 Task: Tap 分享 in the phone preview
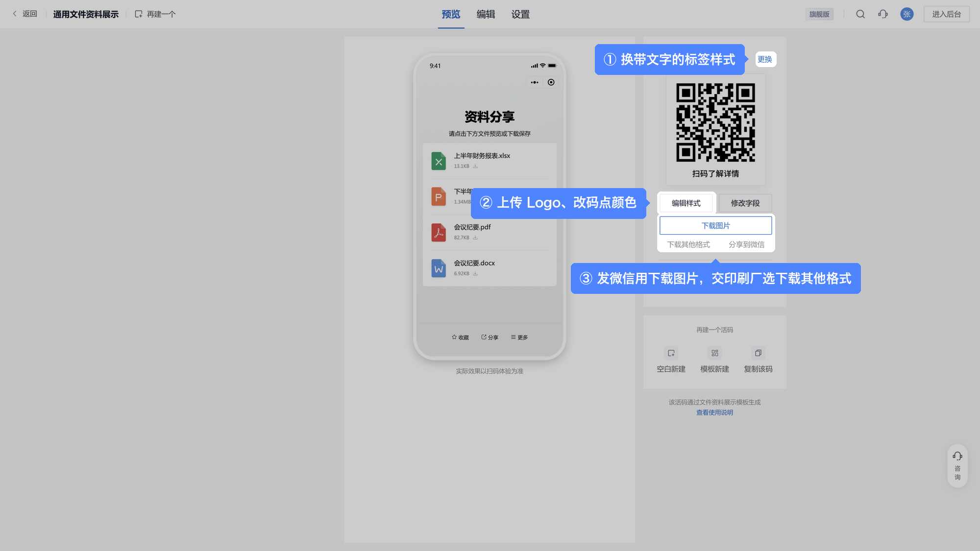point(490,337)
